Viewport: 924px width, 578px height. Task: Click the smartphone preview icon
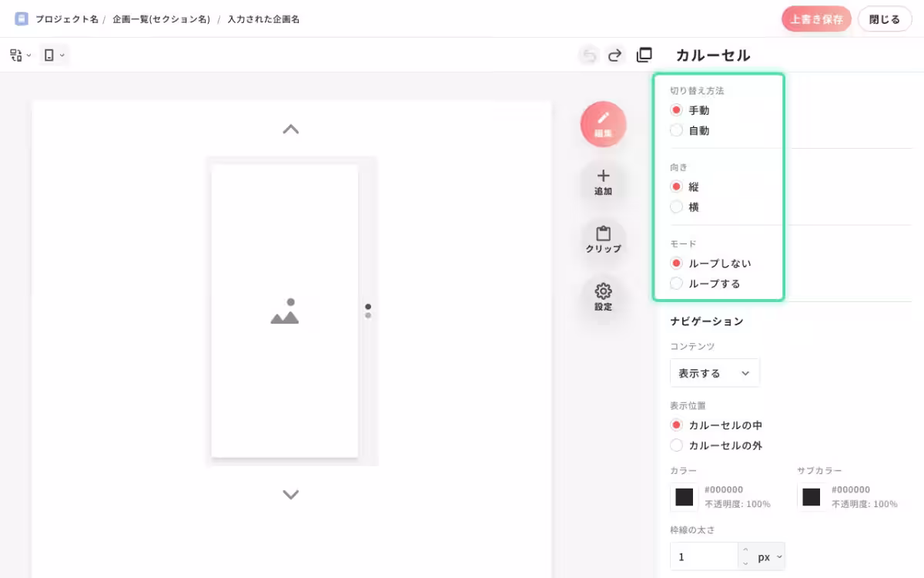coord(49,54)
